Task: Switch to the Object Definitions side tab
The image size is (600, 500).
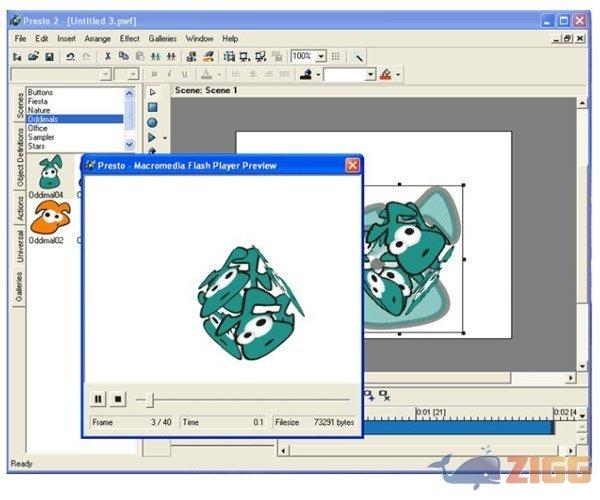Action: (x=20, y=156)
